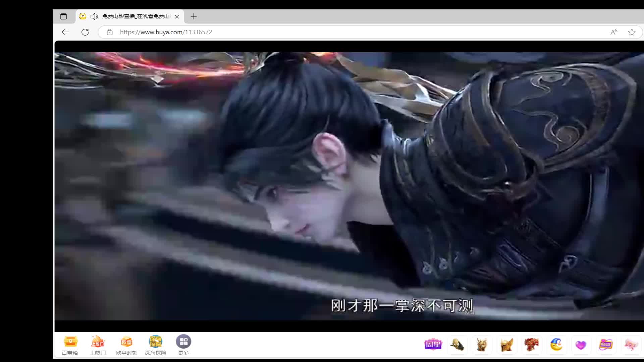
Task: Add this page to favorites
Action: [x=632, y=32]
